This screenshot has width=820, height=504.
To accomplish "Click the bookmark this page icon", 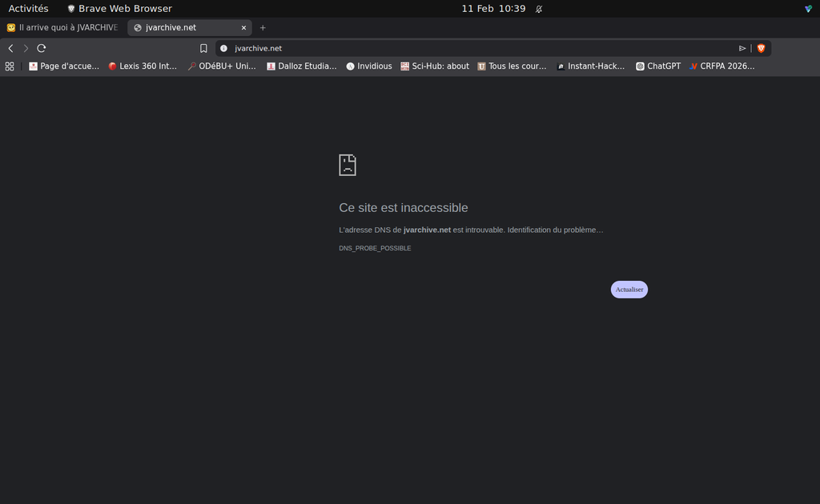I will click(x=203, y=48).
